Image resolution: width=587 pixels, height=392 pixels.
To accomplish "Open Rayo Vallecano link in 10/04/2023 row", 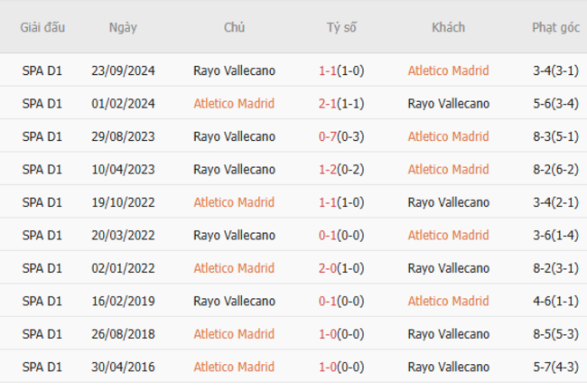I will [x=234, y=170].
